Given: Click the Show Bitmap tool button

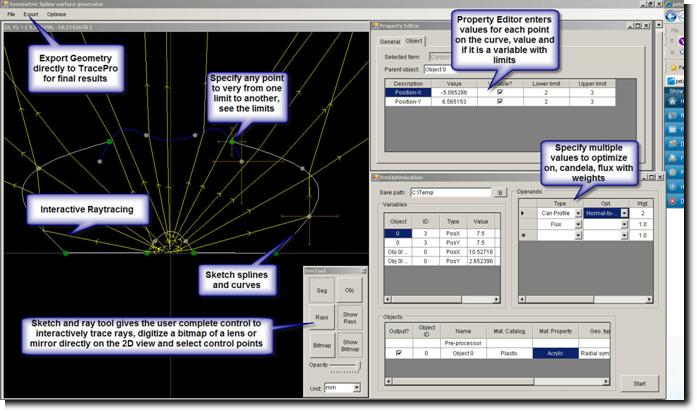Looking at the screenshot, I should click(350, 345).
